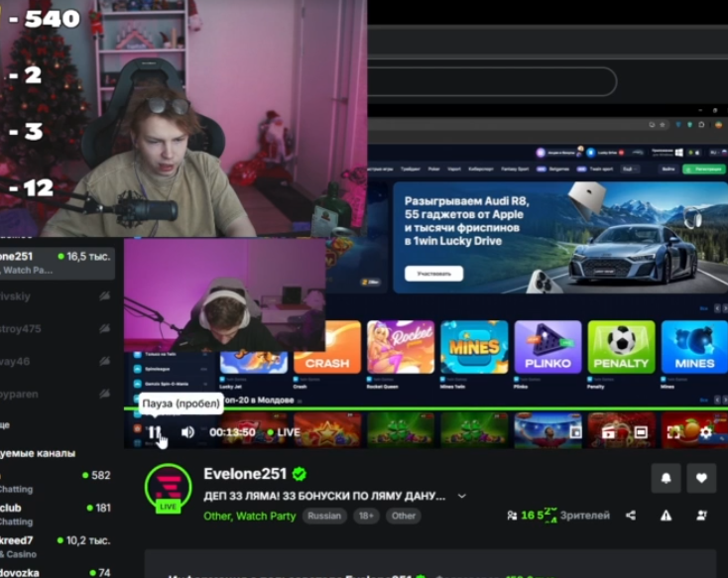This screenshot has height=578, width=728.
Task: Open the Vsport tab
Action: coord(454,169)
